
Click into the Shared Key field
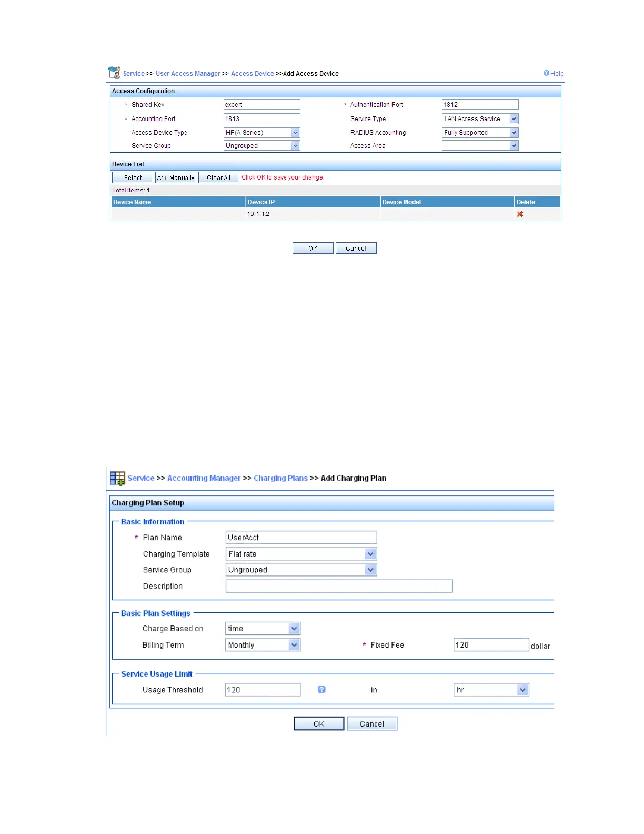pyautogui.click(x=262, y=105)
